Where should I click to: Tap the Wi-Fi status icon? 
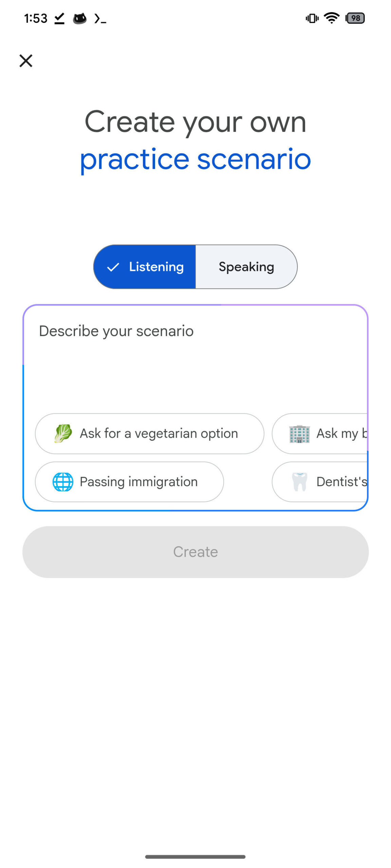tap(331, 18)
